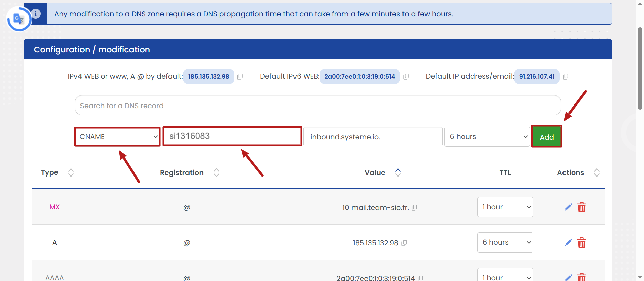644x281 pixels.
Task: Delete the A record with trash icon
Action: tap(582, 242)
